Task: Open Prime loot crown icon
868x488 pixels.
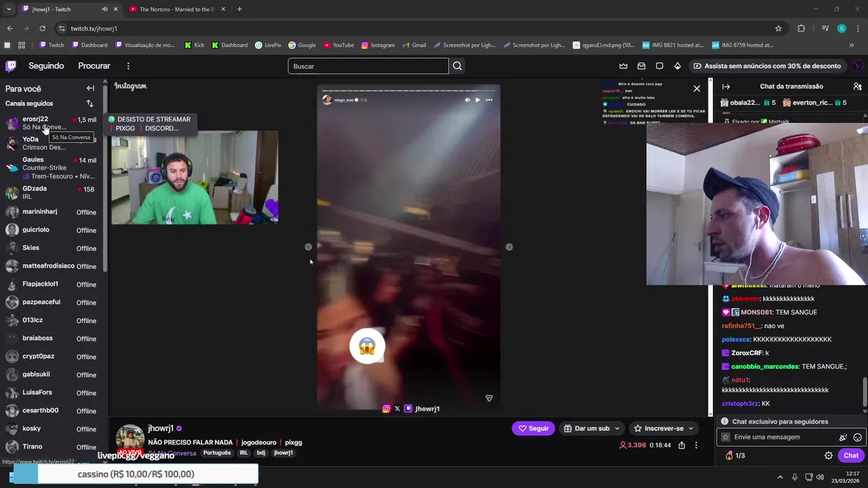Action: coord(623,66)
